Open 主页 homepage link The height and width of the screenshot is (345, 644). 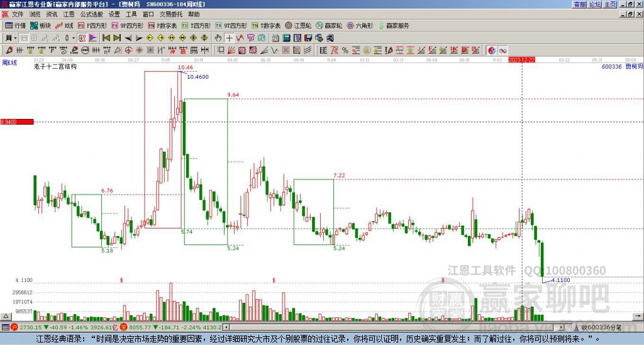point(610,4)
